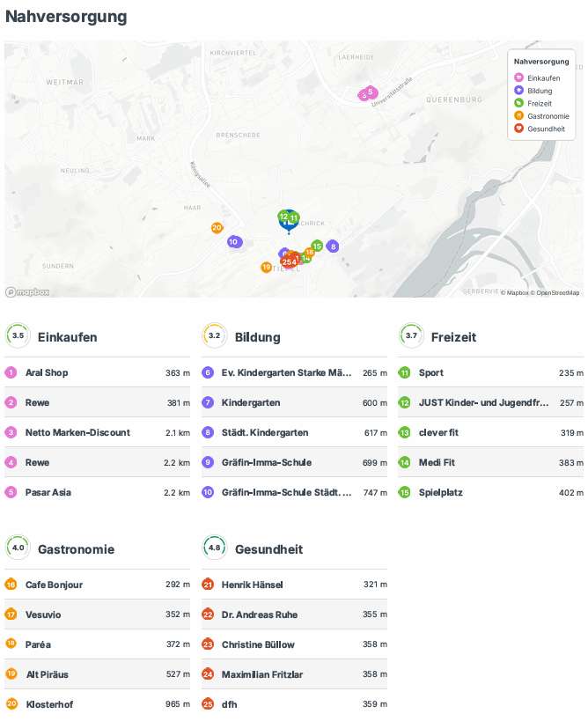Select orange map marker 19

pos(266,267)
